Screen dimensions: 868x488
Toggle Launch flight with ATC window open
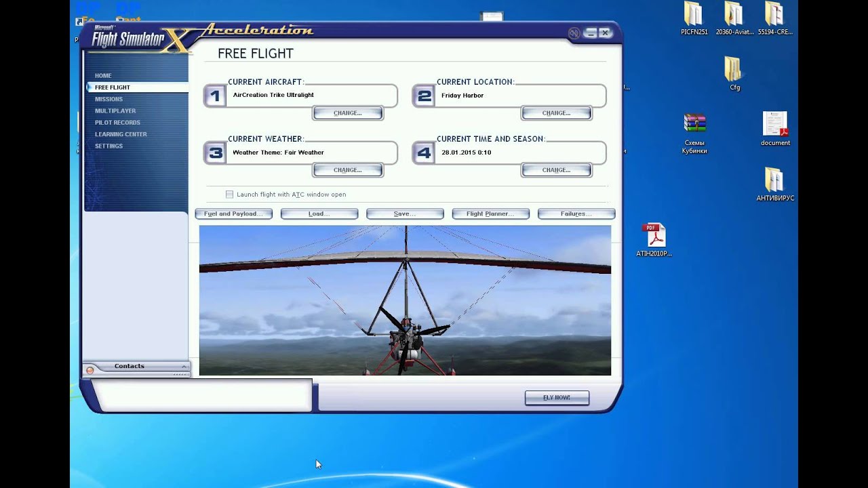tap(230, 195)
